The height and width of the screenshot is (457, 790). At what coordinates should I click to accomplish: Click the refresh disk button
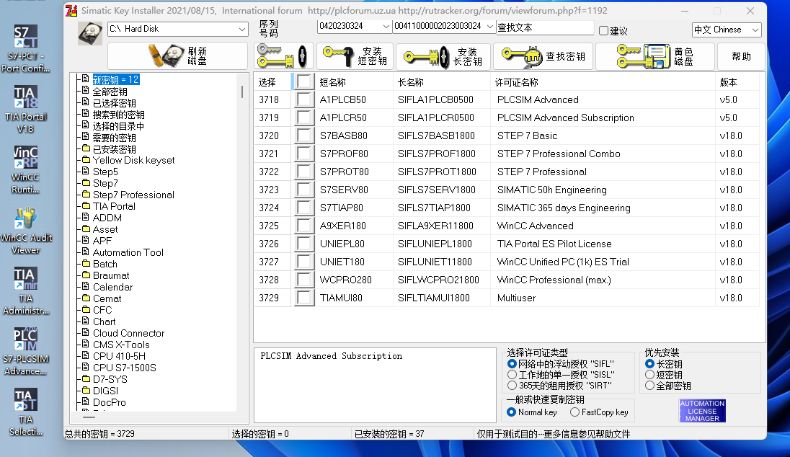[177, 55]
